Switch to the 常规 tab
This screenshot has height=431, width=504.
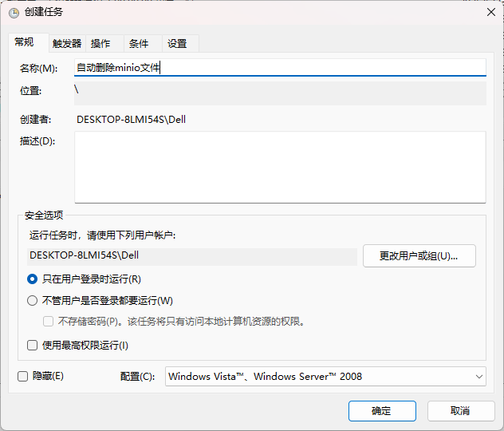(x=29, y=42)
